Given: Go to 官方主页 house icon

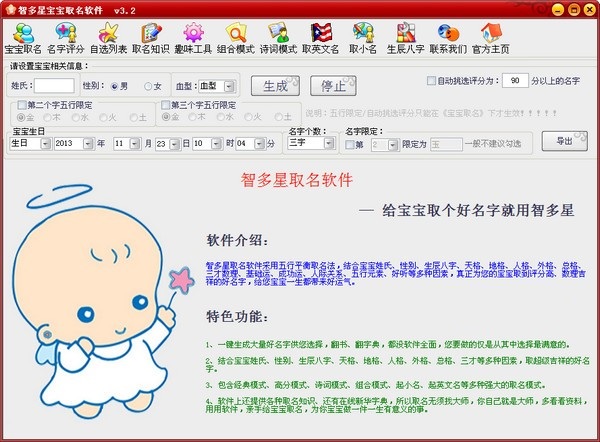Looking at the screenshot, I should click(x=491, y=37).
